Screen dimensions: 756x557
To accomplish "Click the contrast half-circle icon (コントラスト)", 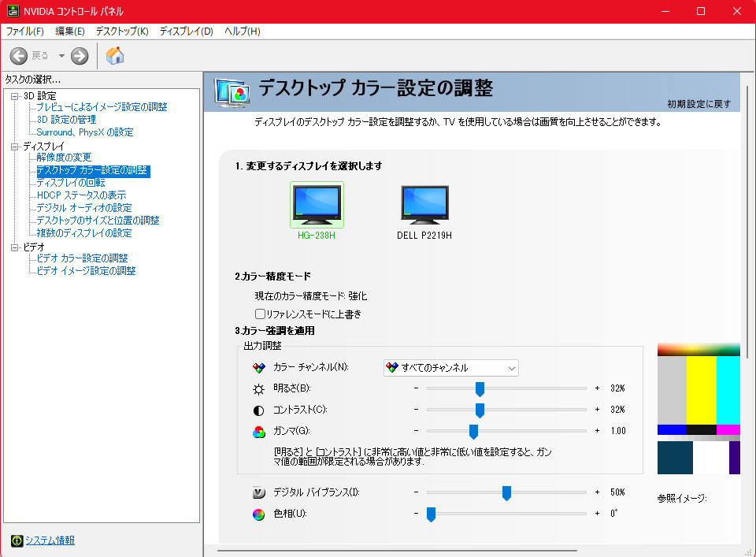I will pos(259,410).
